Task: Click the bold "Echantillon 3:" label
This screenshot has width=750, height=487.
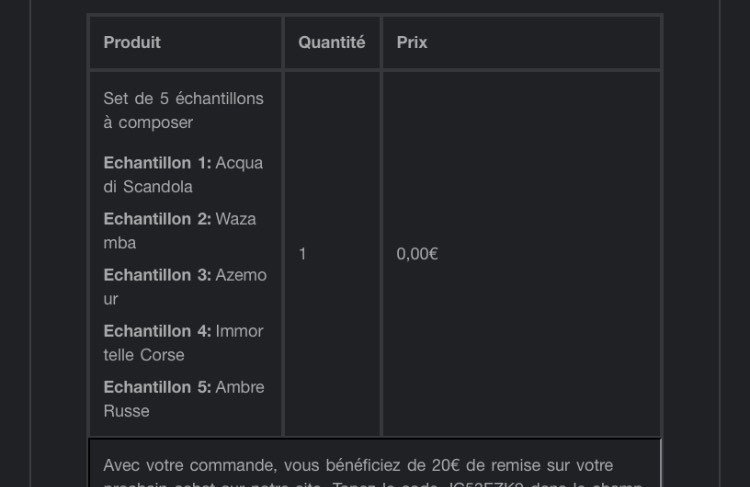Action: [157, 274]
